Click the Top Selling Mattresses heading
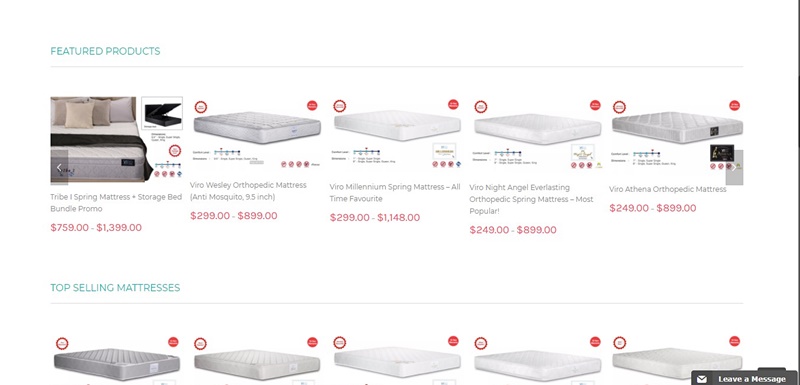 (115, 288)
